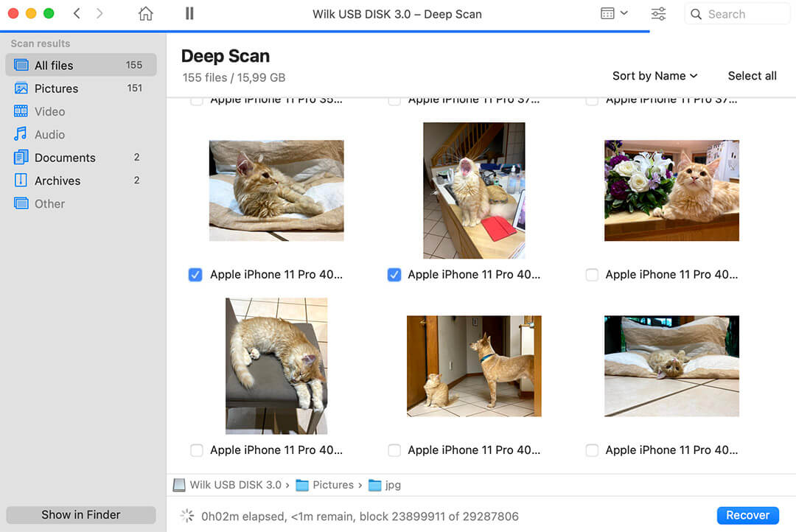Open the filter settings sliders icon
The height and width of the screenshot is (532, 796).
[x=658, y=14]
